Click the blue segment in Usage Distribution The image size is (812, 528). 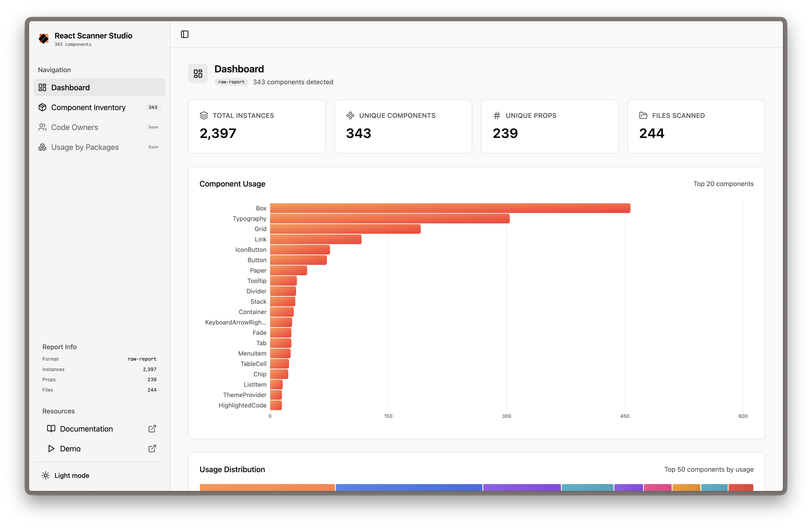pos(409,487)
